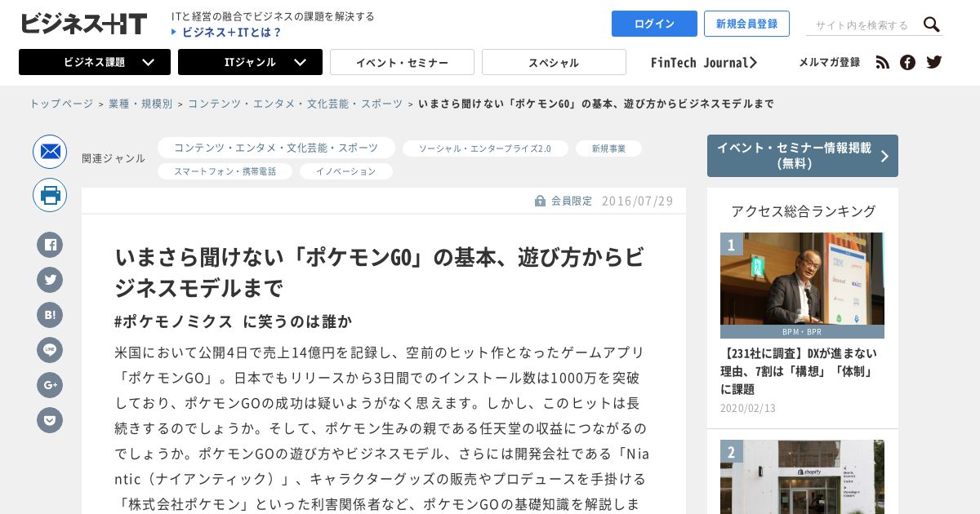The height and width of the screenshot is (514, 980).
Task: Bookmark with Hatena B! icon
Action: pos(50,315)
